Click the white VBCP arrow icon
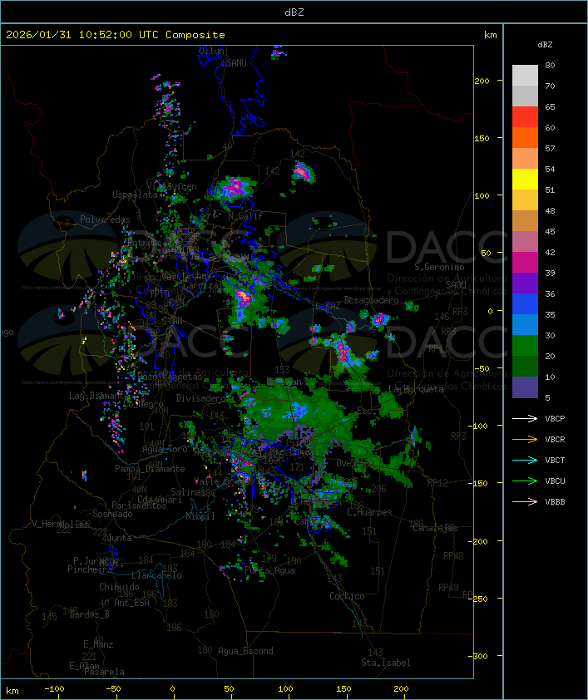The height and width of the screenshot is (700, 588). point(525,418)
